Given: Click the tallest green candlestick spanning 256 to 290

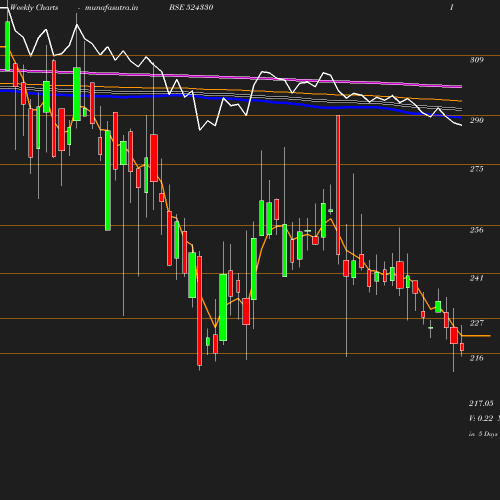Looking at the screenshot, I should point(108,180).
